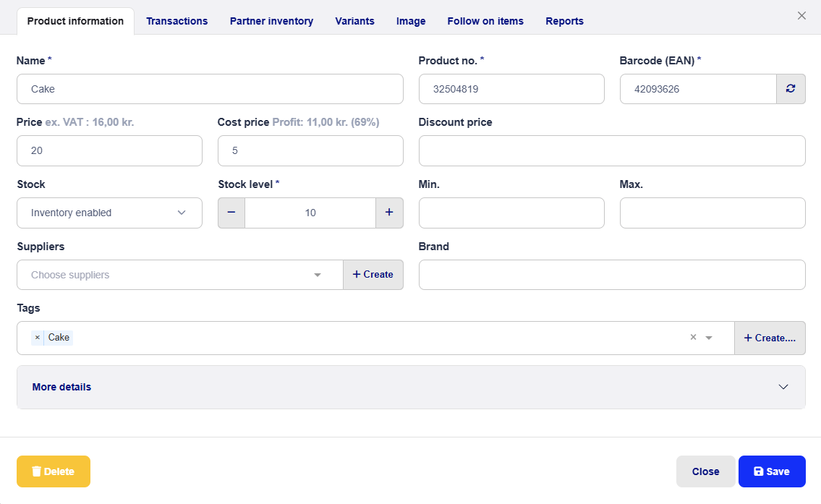Close the dialog with top-right X
821x504 pixels.
coord(801,16)
